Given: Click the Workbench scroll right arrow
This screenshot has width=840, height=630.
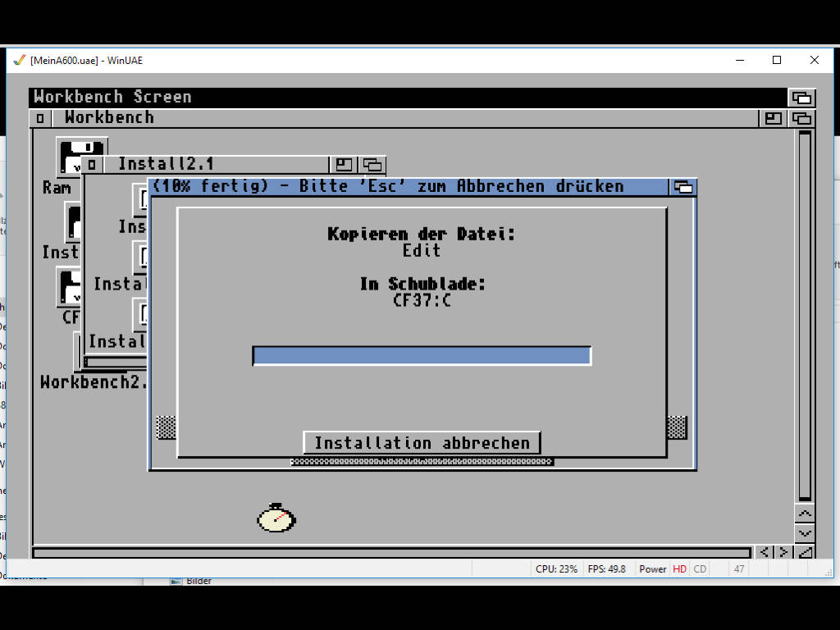Looking at the screenshot, I should (x=783, y=553).
